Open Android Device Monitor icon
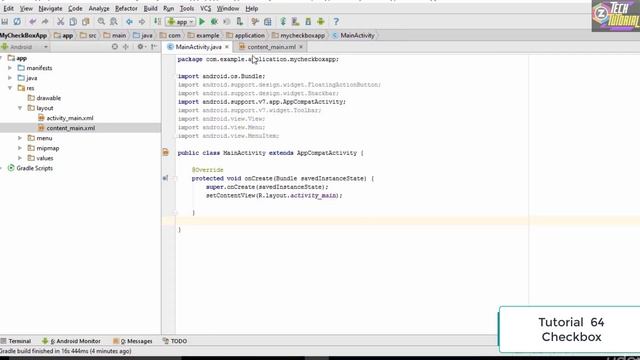This screenshot has width=640, height=360. pos(321,22)
